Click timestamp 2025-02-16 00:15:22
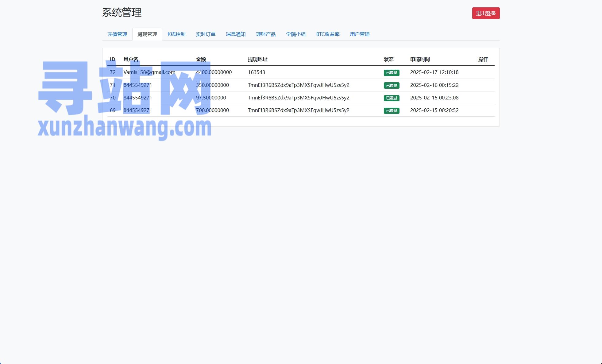602x364 pixels. [x=434, y=85]
